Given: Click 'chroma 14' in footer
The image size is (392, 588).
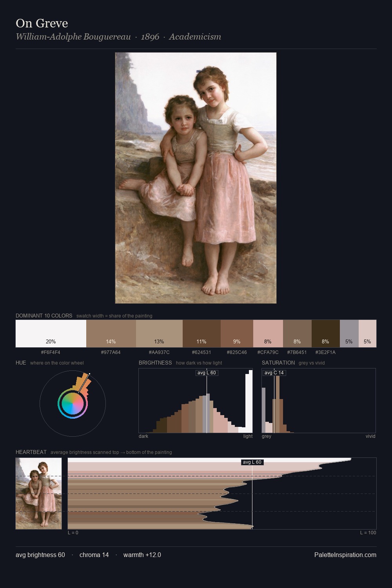Looking at the screenshot, I should pos(94,555).
